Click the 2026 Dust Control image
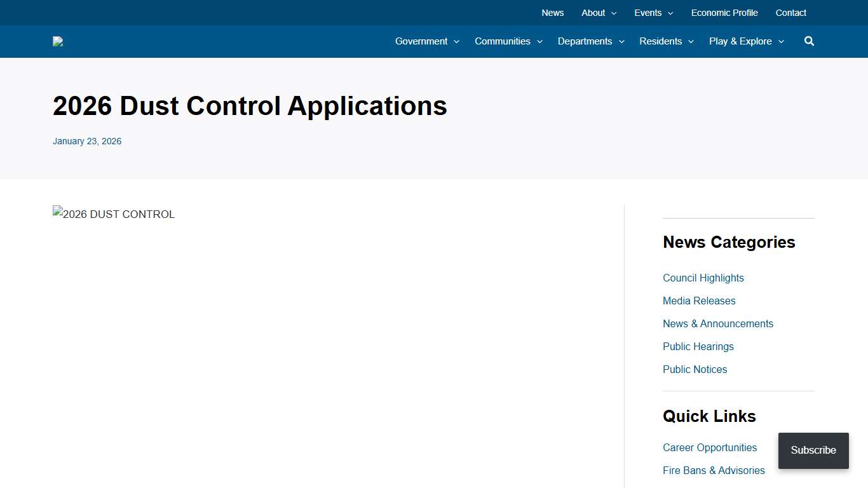Viewport: 868px width, 488px height. point(114,214)
